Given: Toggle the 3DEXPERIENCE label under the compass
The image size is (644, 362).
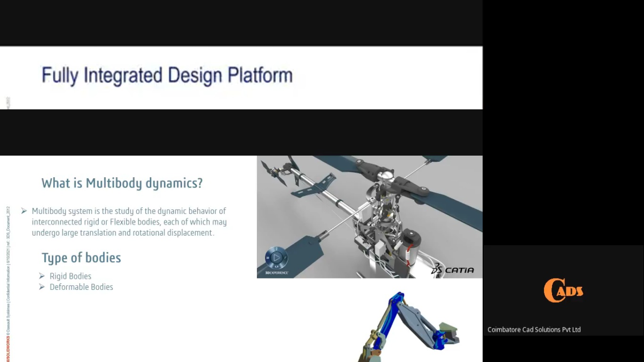Looking at the screenshot, I should pos(277,272).
